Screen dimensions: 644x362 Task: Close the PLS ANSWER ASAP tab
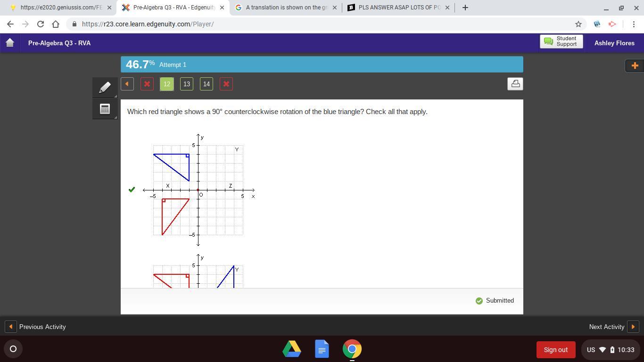click(447, 8)
